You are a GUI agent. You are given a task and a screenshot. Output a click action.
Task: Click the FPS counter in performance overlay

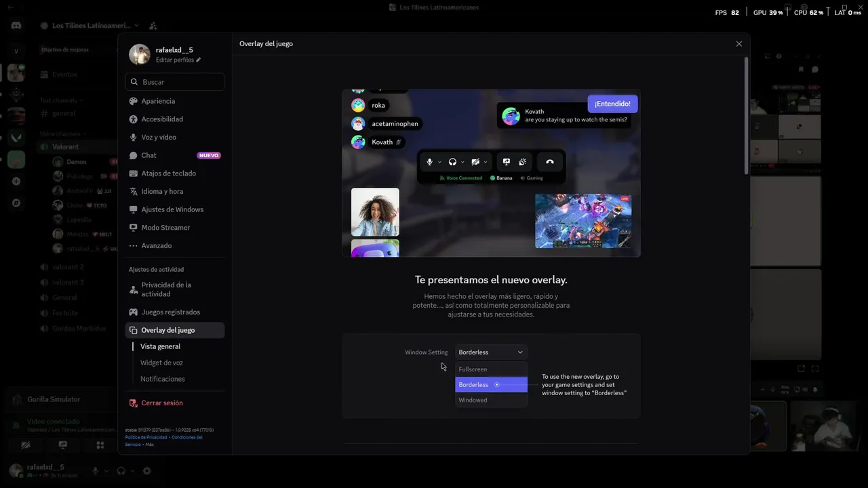[727, 12]
